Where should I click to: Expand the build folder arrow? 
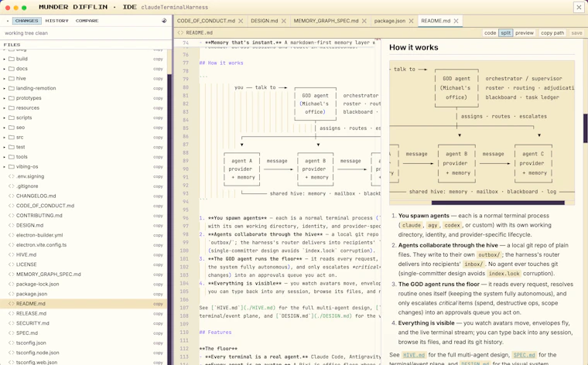[4, 59]
